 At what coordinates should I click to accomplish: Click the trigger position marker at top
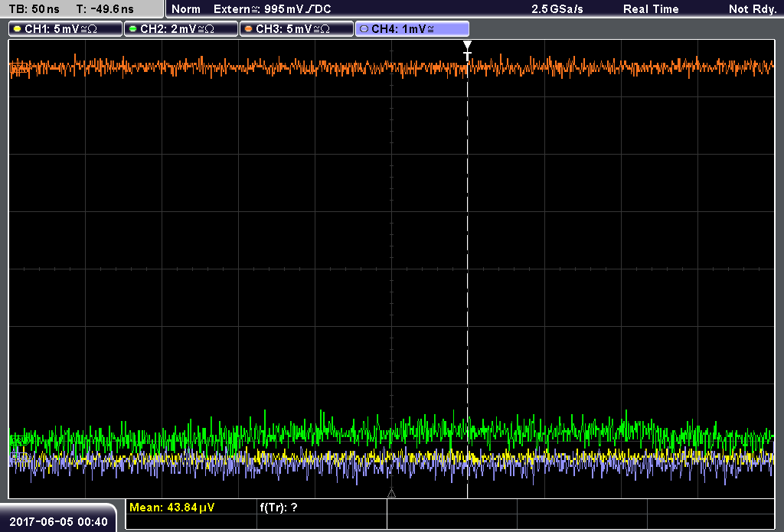(467, 50)
